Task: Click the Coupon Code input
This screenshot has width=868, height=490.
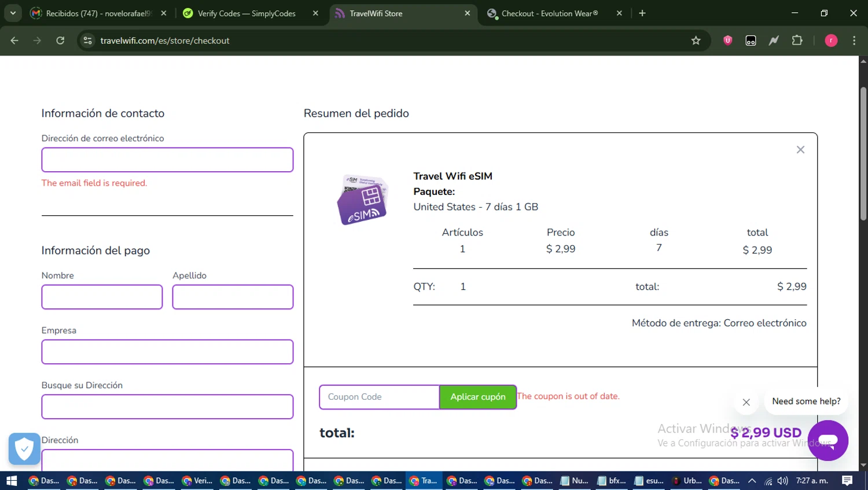Action: 379,397
